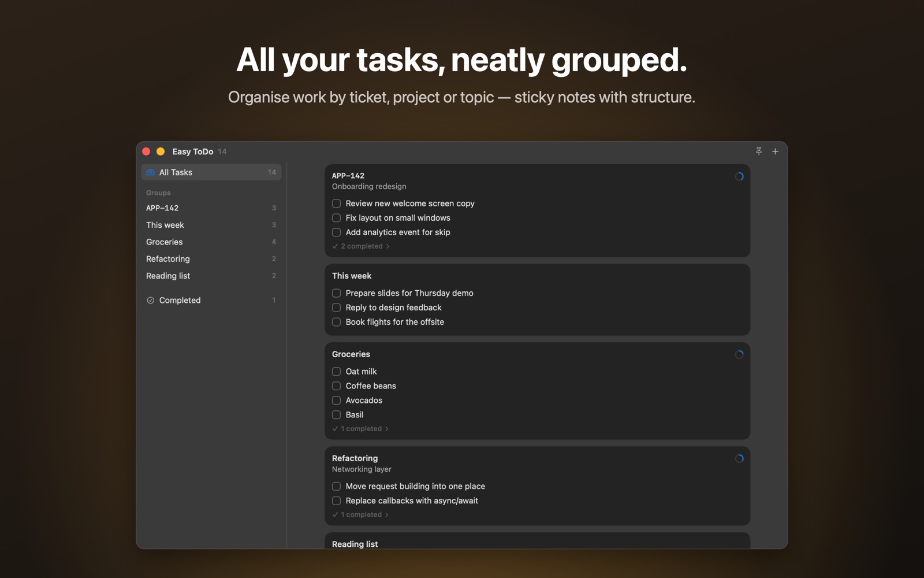Image resolution: width=924 pixels, height=578 pixels.
Task: Tick the Oat milk checkbox
Action: [x=337, y=372]
